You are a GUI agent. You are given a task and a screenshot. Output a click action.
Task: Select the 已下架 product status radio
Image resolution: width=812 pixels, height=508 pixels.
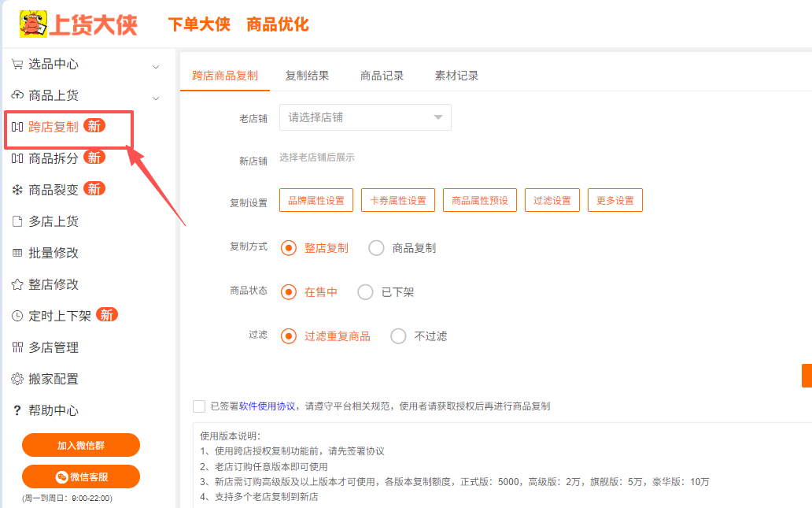point(365,292)
